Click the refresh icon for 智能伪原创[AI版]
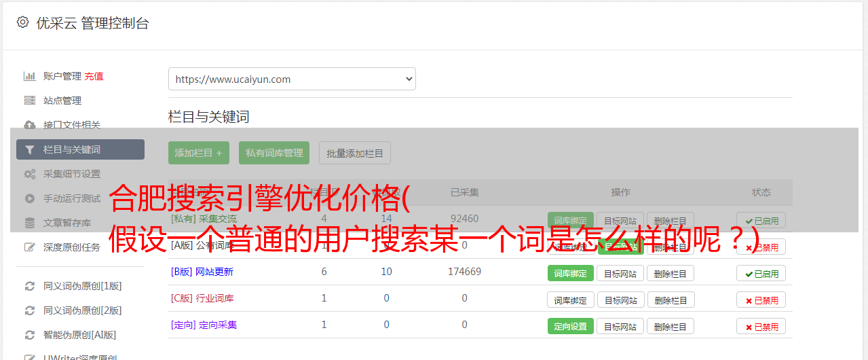Screen dimensions: 868x360 [30, 335]
